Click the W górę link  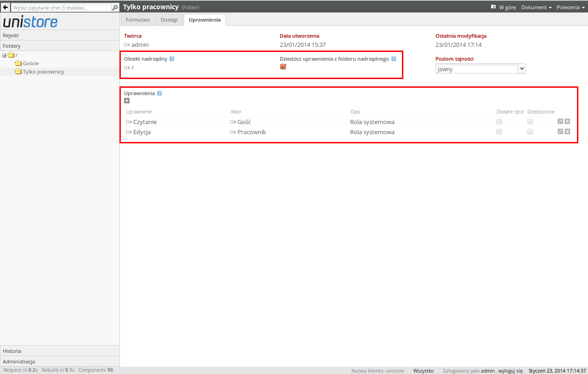coord(508,7)
